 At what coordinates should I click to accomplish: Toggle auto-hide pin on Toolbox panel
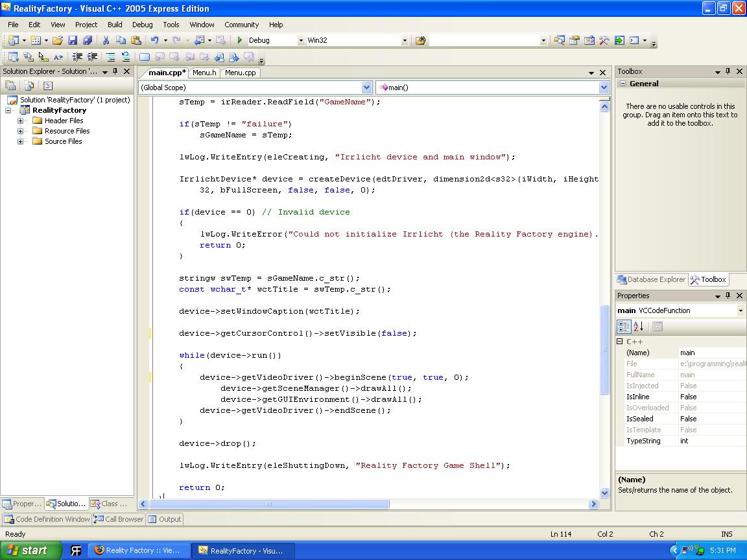(x=728, y=71)
